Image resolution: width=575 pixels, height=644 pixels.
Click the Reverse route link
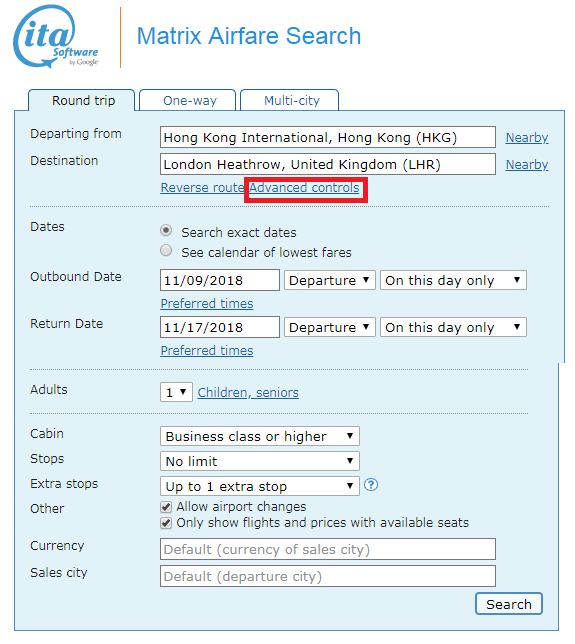(x=202, y=188)
